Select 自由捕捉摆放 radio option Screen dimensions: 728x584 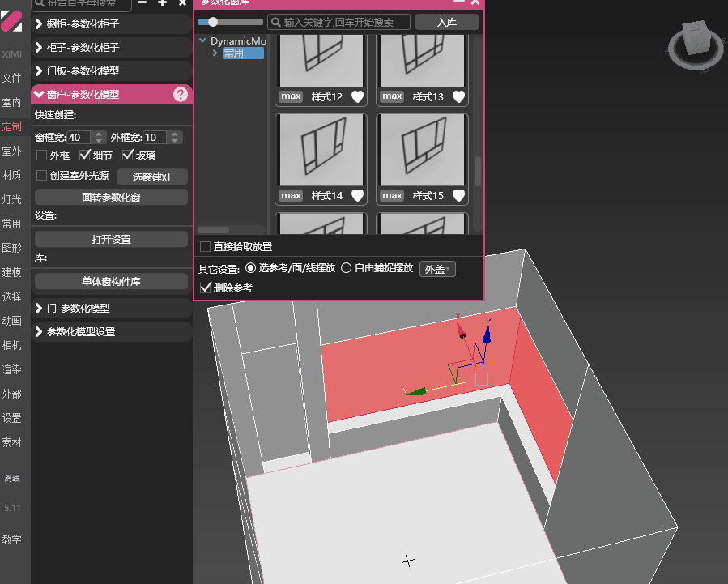click(x=346, y=268)
